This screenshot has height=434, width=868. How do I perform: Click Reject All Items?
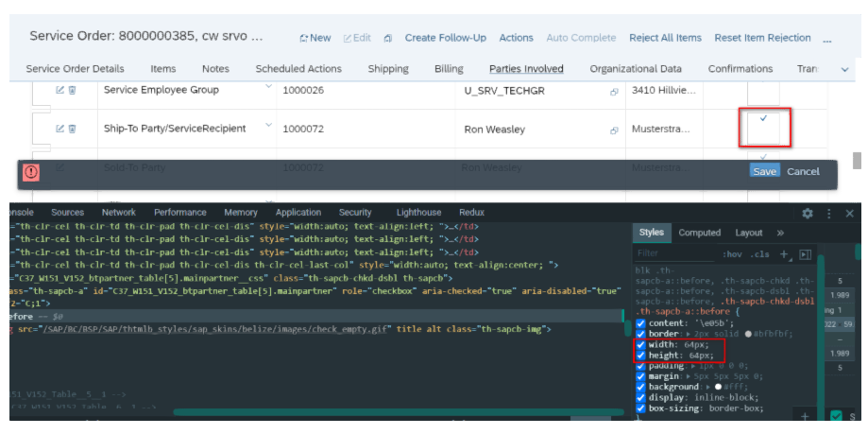(x=665, y=38)
